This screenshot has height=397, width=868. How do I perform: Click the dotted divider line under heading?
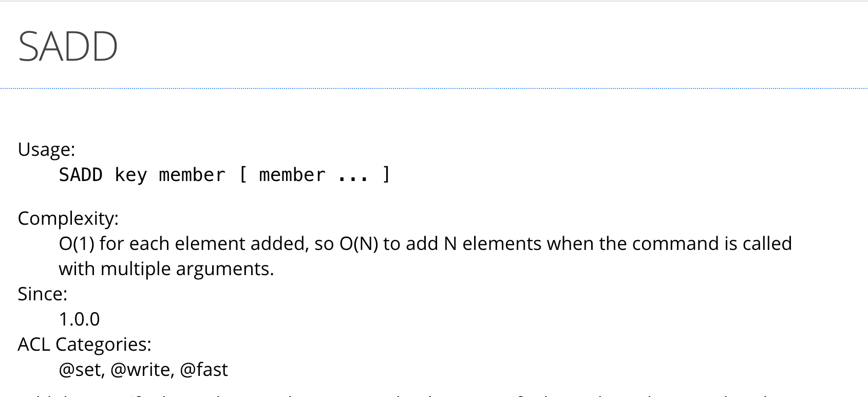434,88
